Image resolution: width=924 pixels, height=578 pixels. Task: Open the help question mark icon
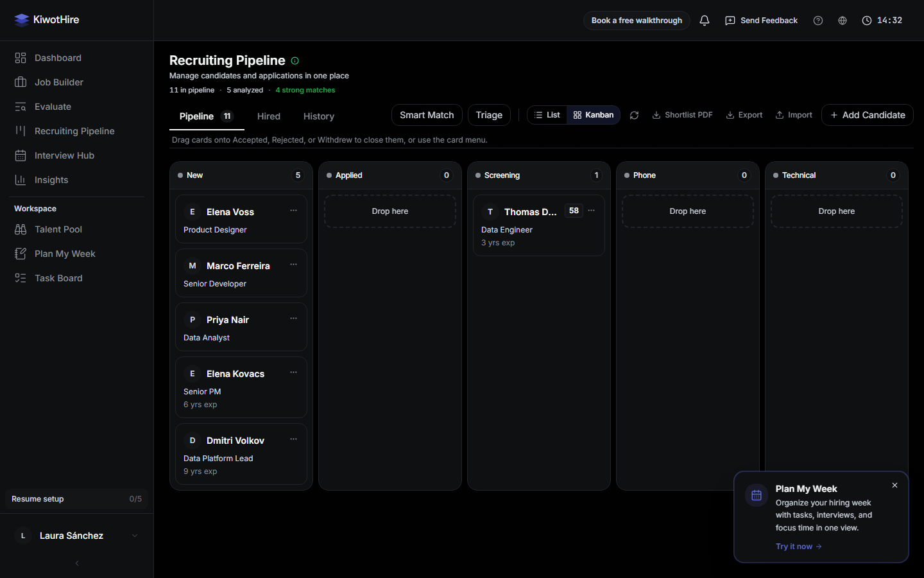coord(817,21)
